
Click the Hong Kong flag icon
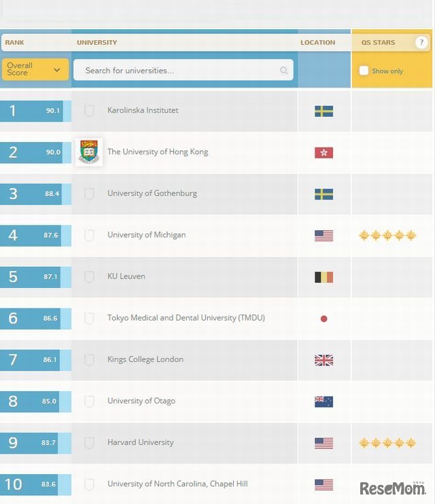pos(324,152)
